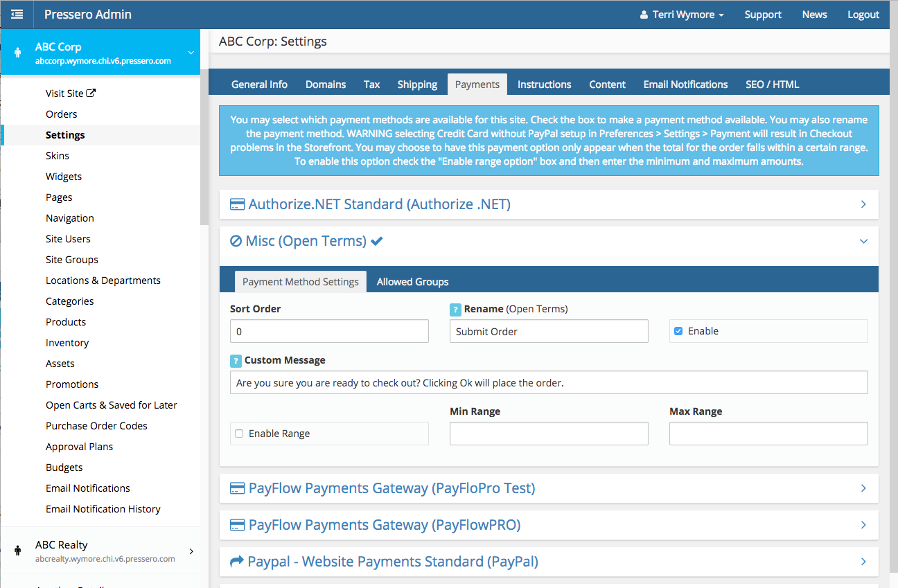898x588 pixels.
Task: Expand the PayFloPro Test section chevron
Action: [x=863, y=488]
